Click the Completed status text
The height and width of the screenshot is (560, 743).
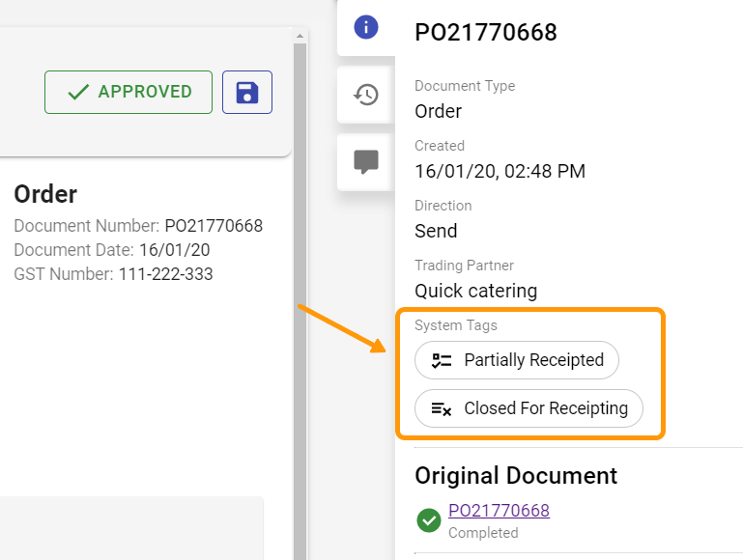(x=483, y=533)
